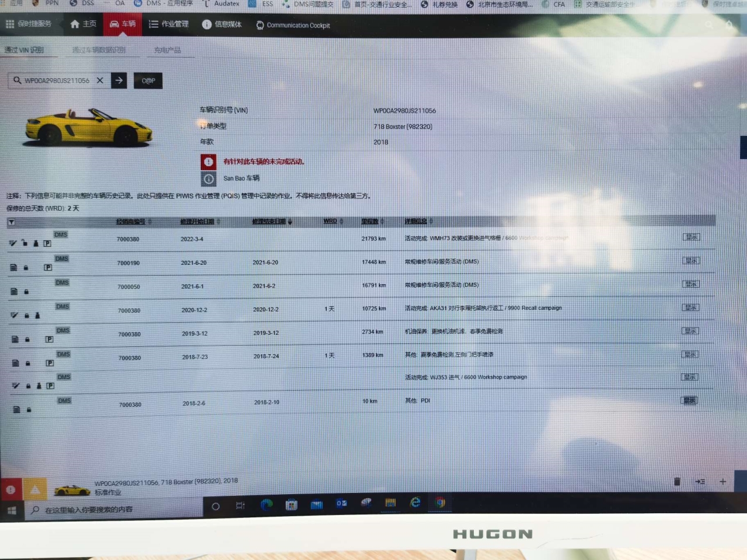Open Microsoft Edge from taskbar

(x=267, y=505)
